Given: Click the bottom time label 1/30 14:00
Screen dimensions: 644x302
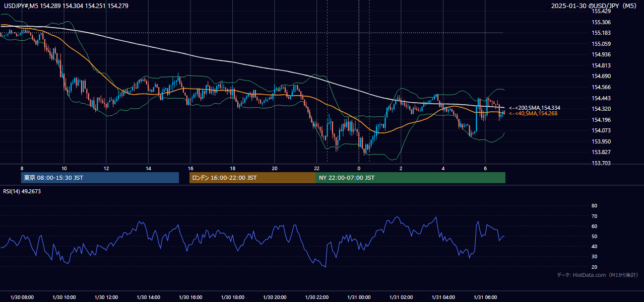Looking at the screenshot, I should (148, 297).
